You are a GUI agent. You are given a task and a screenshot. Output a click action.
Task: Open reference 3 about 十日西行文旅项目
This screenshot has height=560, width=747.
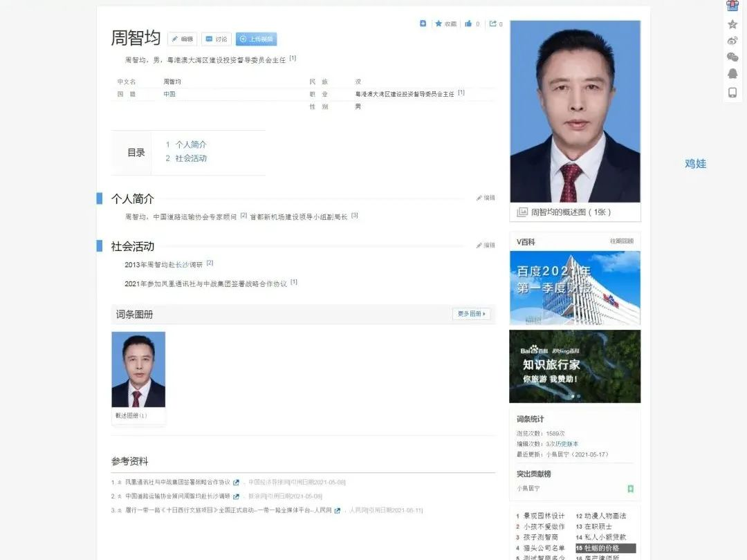[229, 510]
